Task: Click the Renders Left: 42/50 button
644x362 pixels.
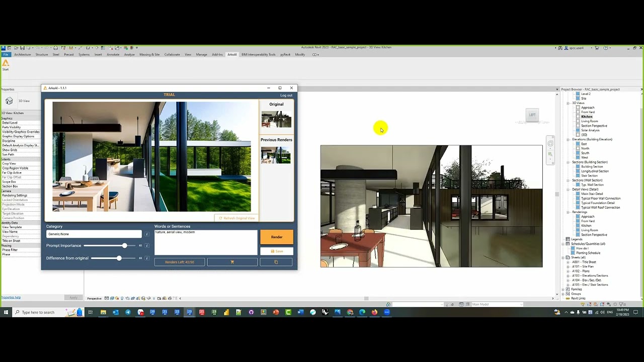Action: coord(180,262)
